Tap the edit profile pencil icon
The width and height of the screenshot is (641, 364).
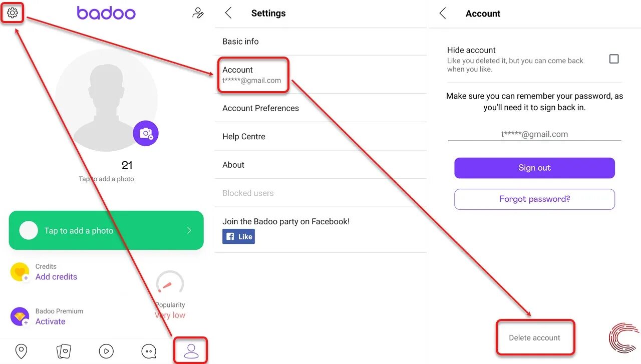[198, 13]
